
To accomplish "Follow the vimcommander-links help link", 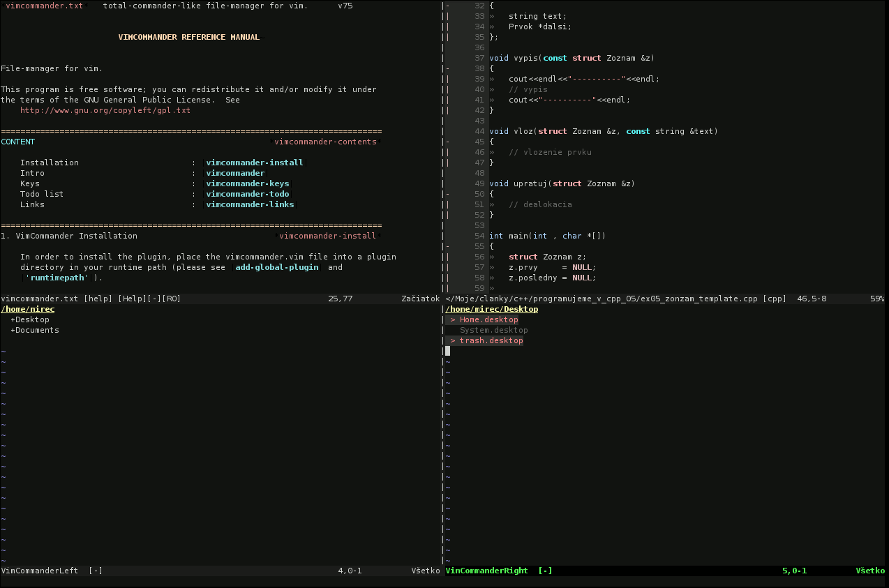I will [x=250, y=204].
